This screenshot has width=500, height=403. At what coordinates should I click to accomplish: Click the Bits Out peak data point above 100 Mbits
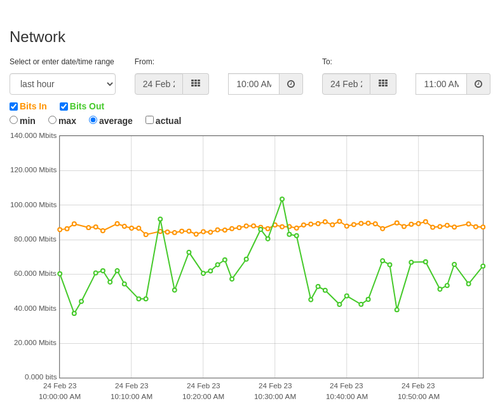(282, 199)
